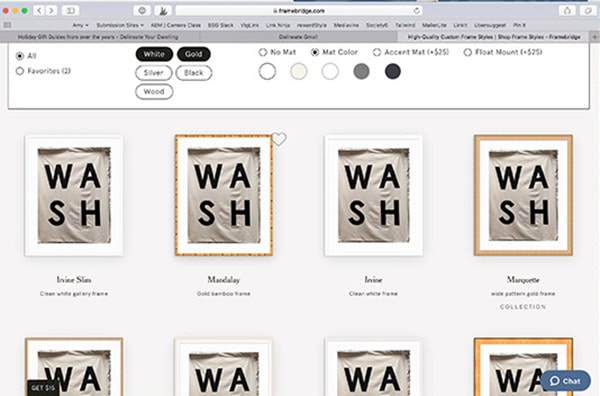This screenshot has width=600, height=396.
Task: Click the Pin It bookmarklet
Action: pos(519,25)
